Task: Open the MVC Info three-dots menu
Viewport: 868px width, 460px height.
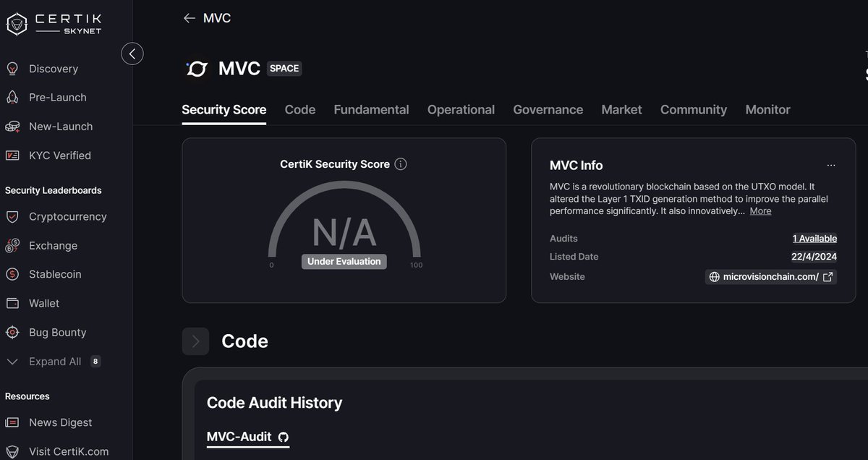Action: pos(831,166)
